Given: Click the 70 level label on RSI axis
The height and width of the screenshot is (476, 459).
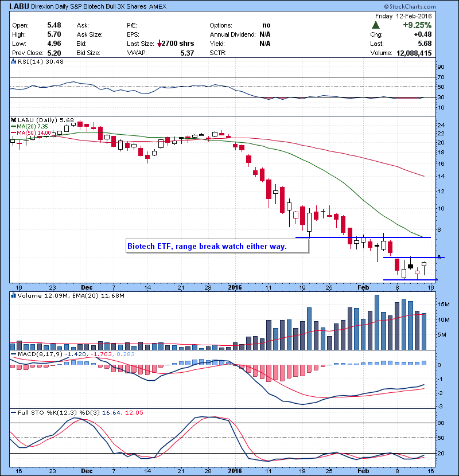Looking at the screenshot, I should (x=441, y=77).
